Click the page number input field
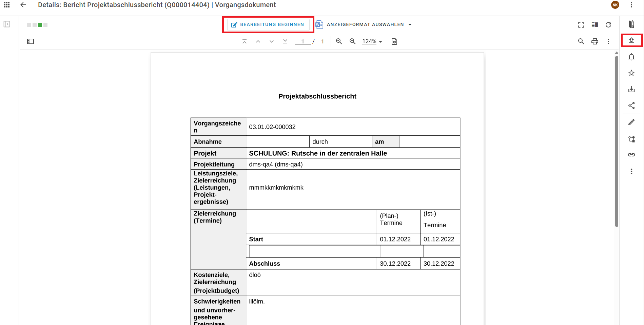 click(x=303, y=41)
